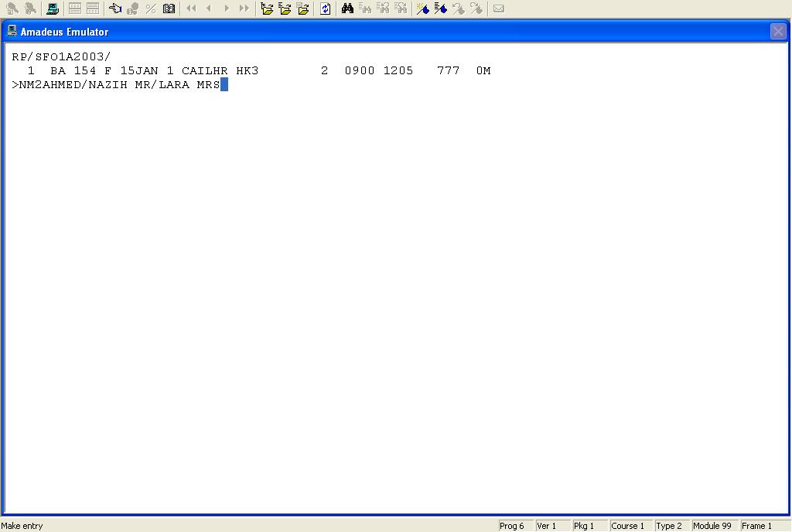Click the pointing hand icon in toolbar
The width and height of the screenshot is (792, 532).
tap(115, 9)
